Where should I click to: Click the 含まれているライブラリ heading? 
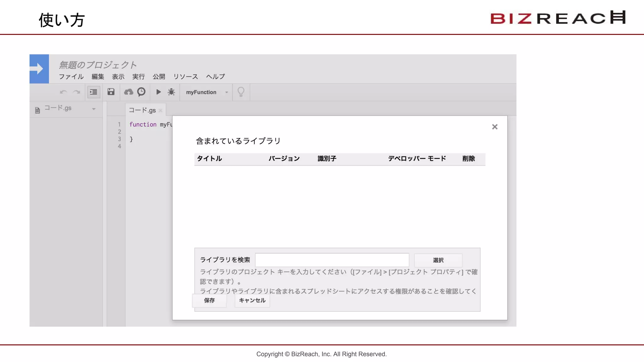click(x=238, y=141)
